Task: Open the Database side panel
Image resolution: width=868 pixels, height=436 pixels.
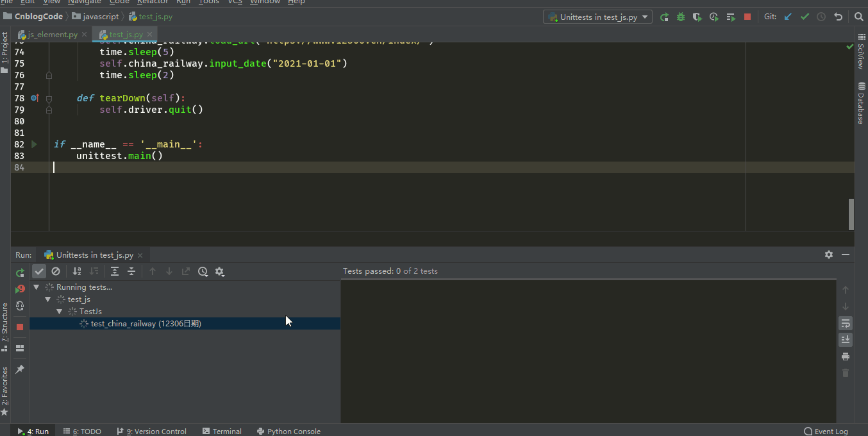Action: point(861,103)
